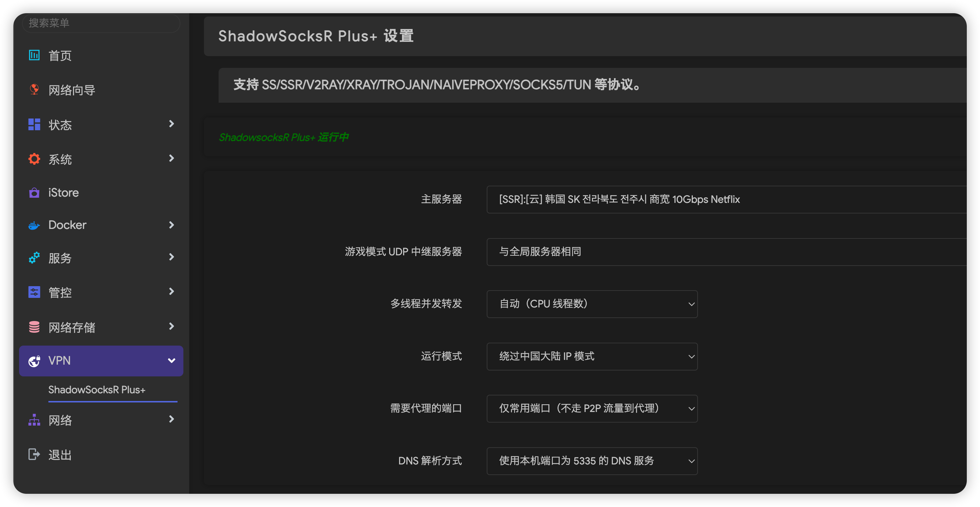Click the 网络存储 database icon
Viewport: 980px width, 507px height.
[34, 327]
